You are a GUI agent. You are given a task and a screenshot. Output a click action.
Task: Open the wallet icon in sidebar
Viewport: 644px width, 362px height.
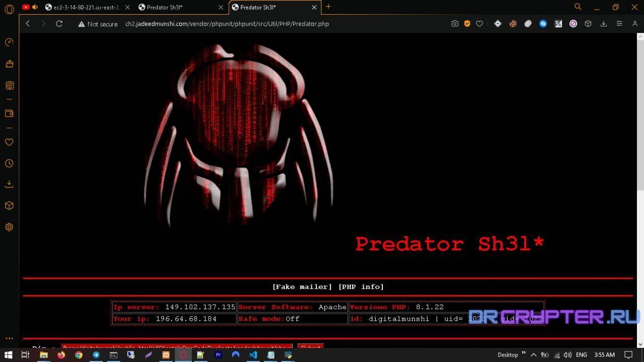9,113
